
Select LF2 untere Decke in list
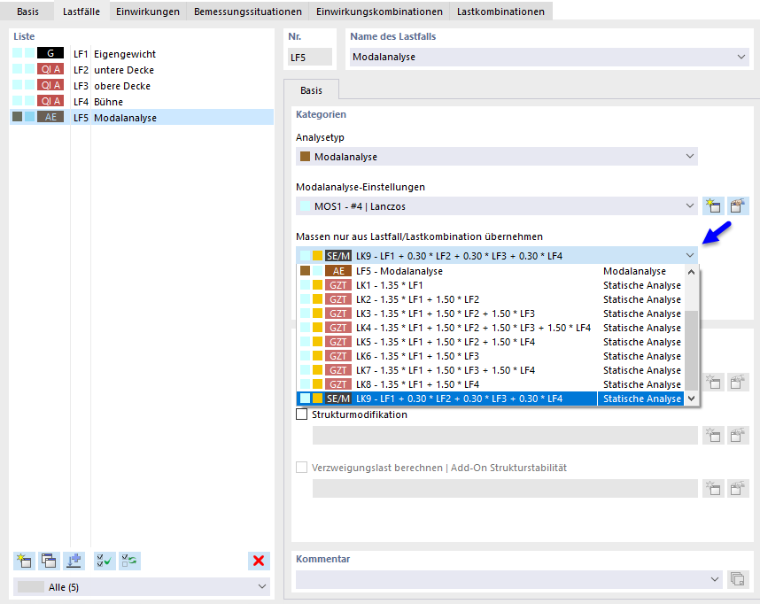click(142, 70)
